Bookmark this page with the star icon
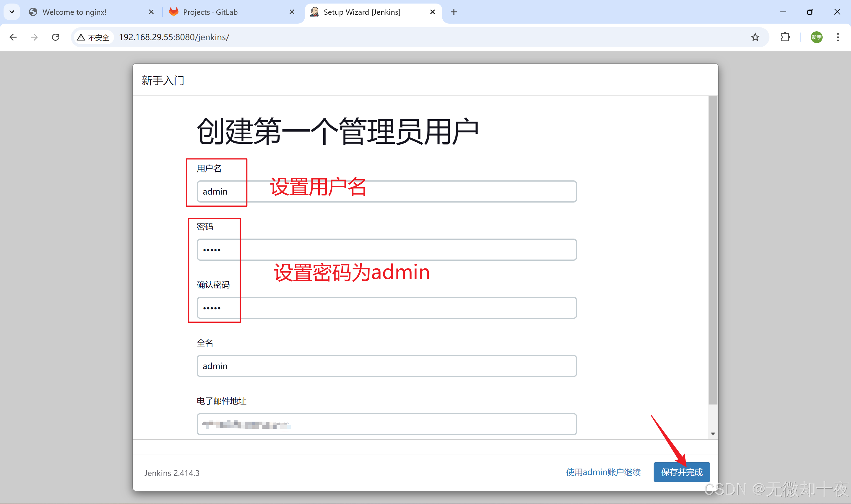The image size is (851, 504). (755, 37)
